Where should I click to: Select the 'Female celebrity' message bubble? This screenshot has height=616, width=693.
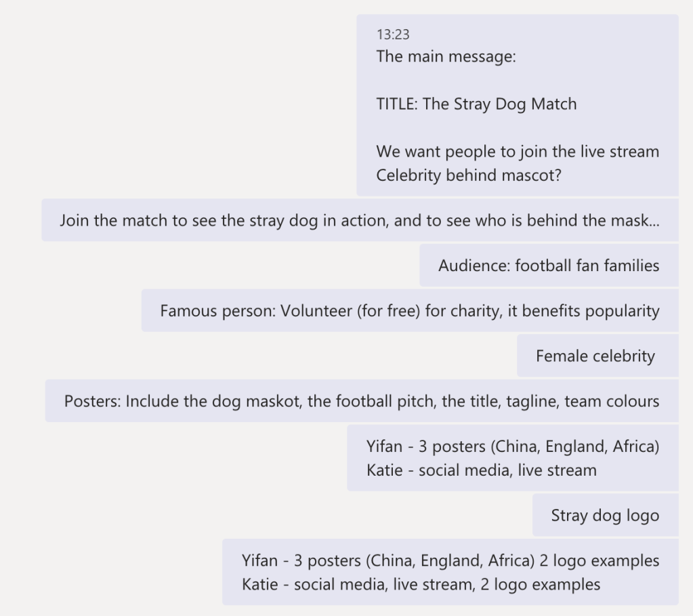595,356
